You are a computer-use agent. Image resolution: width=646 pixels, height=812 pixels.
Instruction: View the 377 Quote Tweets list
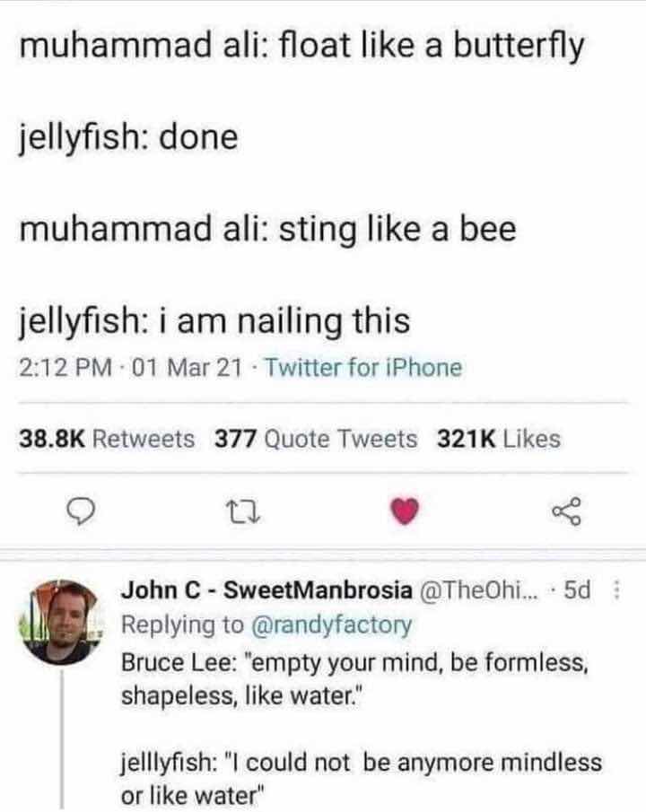tap(316, 439)
